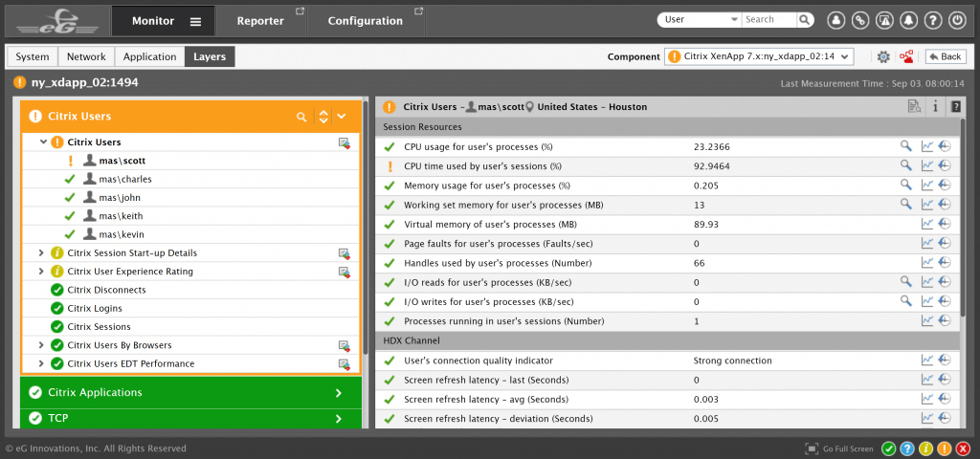This screenshot has height=459, width=980.
Task: Expand Citrix Session Start-up Details node
Action: (41, 252)
